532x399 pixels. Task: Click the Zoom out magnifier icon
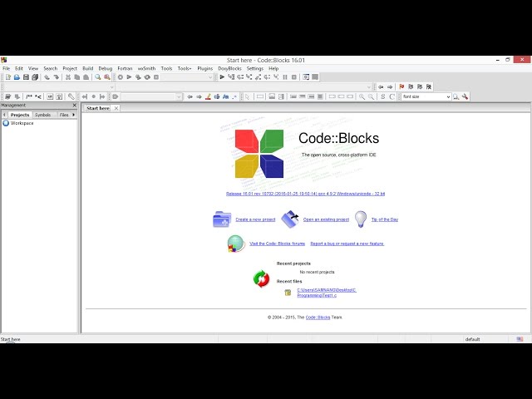tap(372, 96)
